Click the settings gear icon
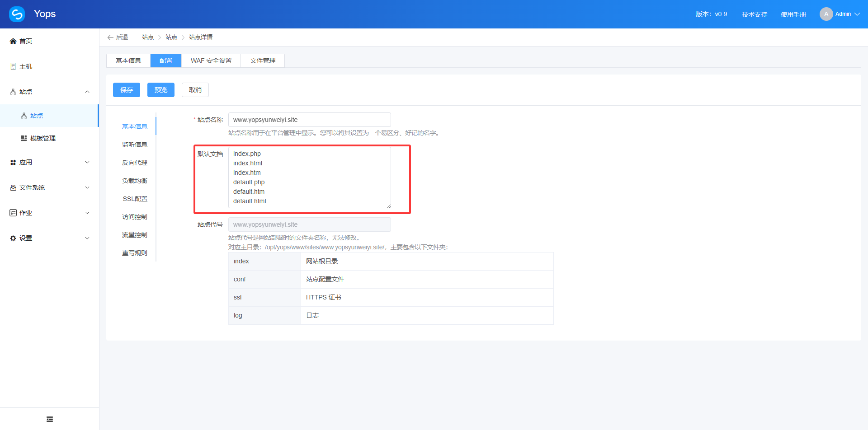The width and height of the screenshot is (868, 430). (x=13, y=238)
